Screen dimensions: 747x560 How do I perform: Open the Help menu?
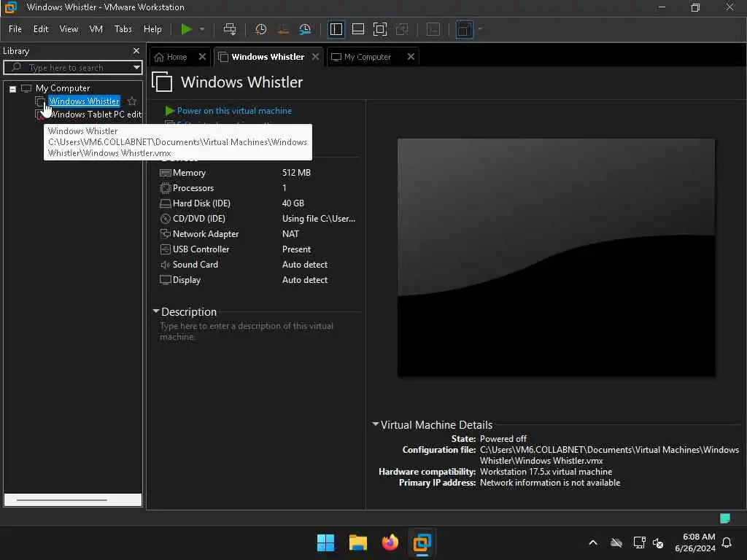pyautogui.click(x=152, y=29)
